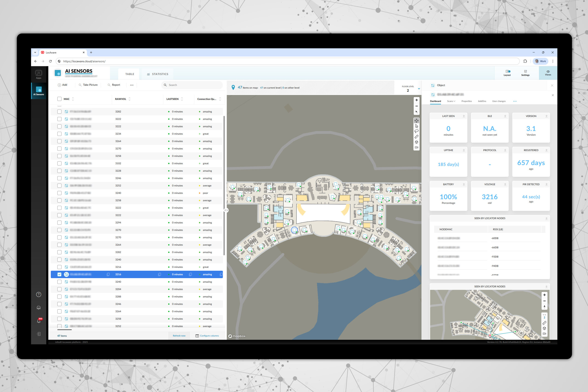Image resolution: width=588 pixels, height=392 pixels.
Task: Activate the ruler measure tool on the main map
Action: click(416, 137)
